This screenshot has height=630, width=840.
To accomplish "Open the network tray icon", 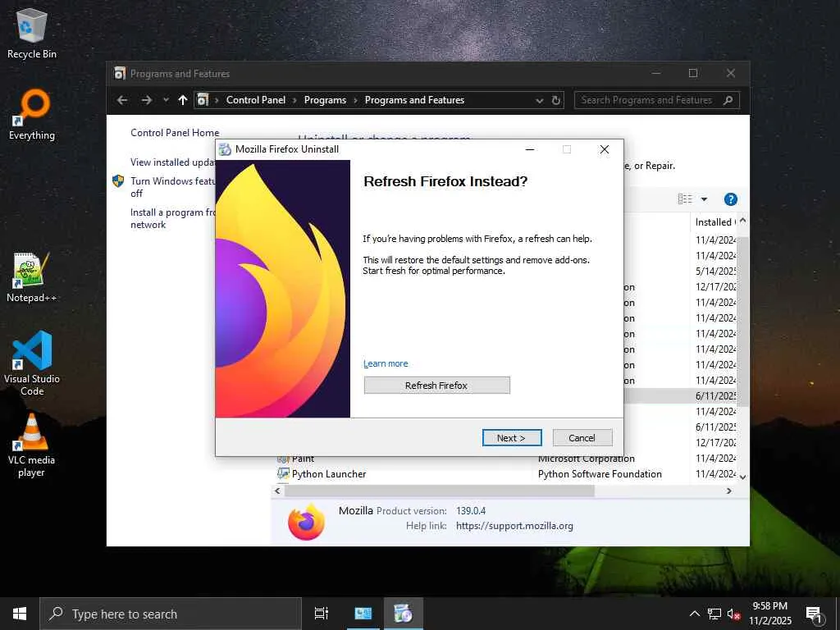I will [x=714, y=614].
